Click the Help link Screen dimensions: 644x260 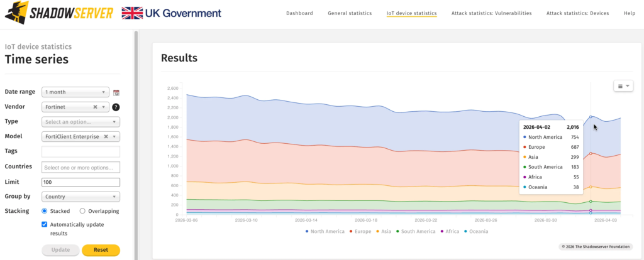(x=629, y=13)
